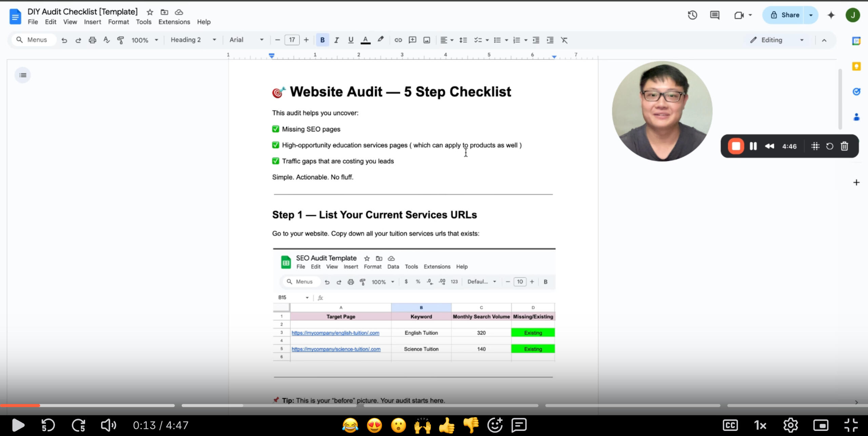
Task: Open the Insert menu
Action: point(92,22)
